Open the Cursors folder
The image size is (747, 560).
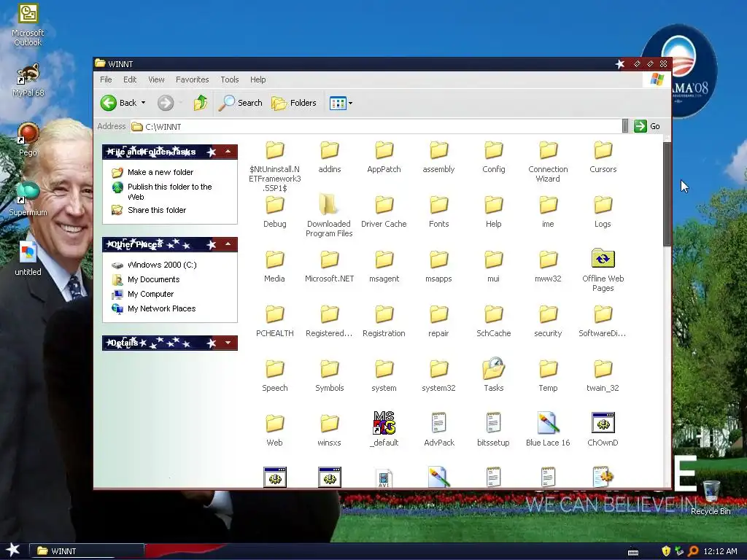(603, 157)
